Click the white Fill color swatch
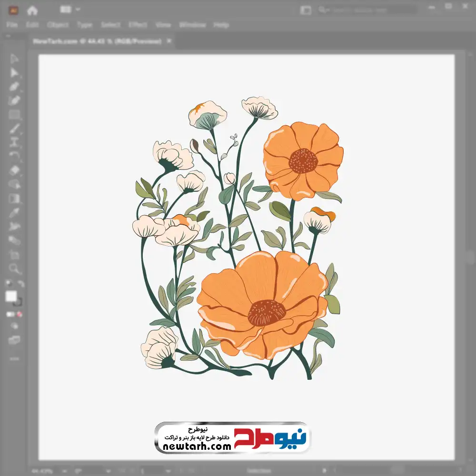Screen dimensions: 476x476 pos(11,297)
